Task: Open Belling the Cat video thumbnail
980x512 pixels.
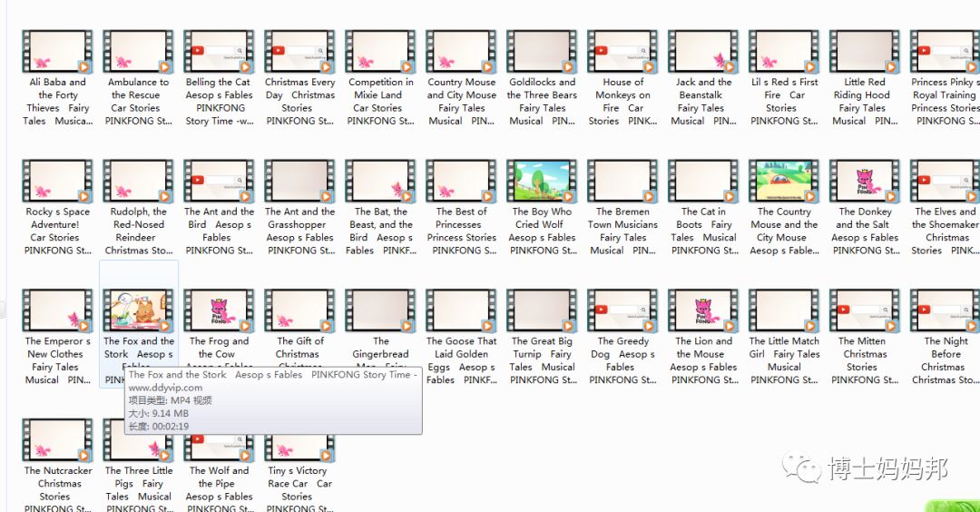Action: click(x=219, y=51)
